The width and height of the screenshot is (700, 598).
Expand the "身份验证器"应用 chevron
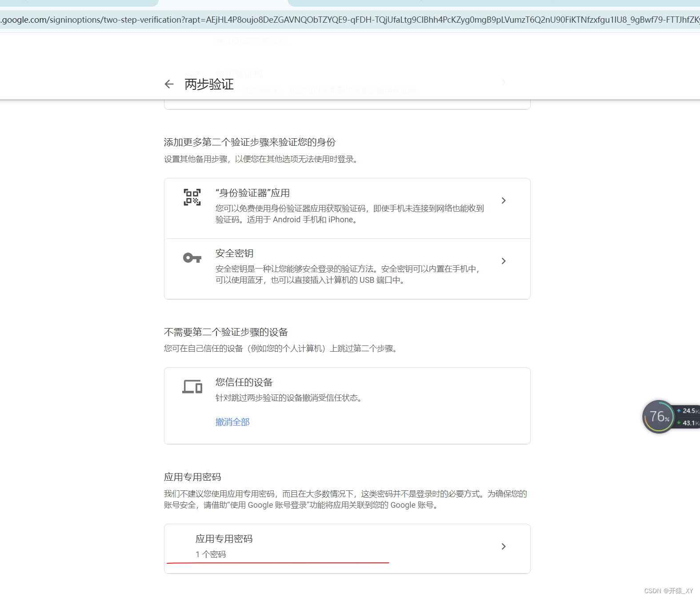click(504, 201)
